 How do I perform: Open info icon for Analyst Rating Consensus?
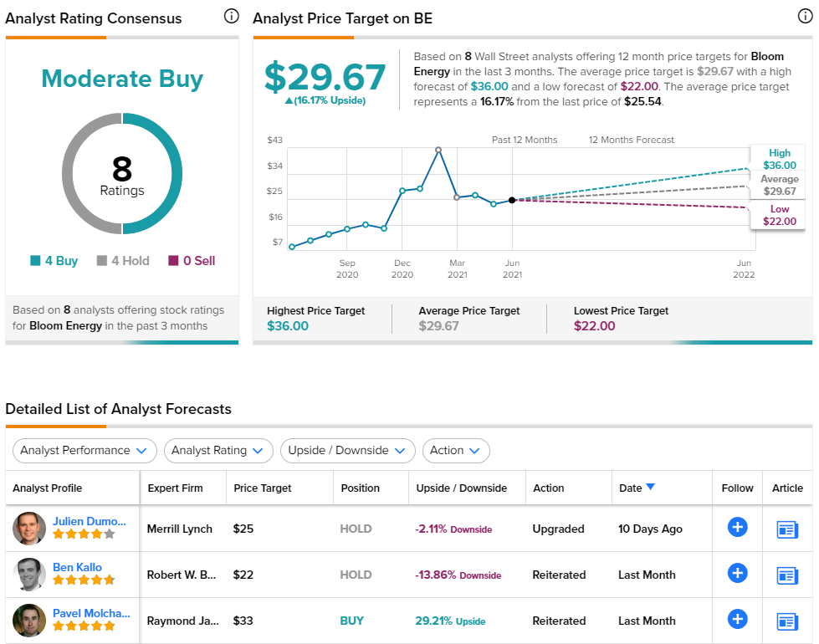coord(232,17)
